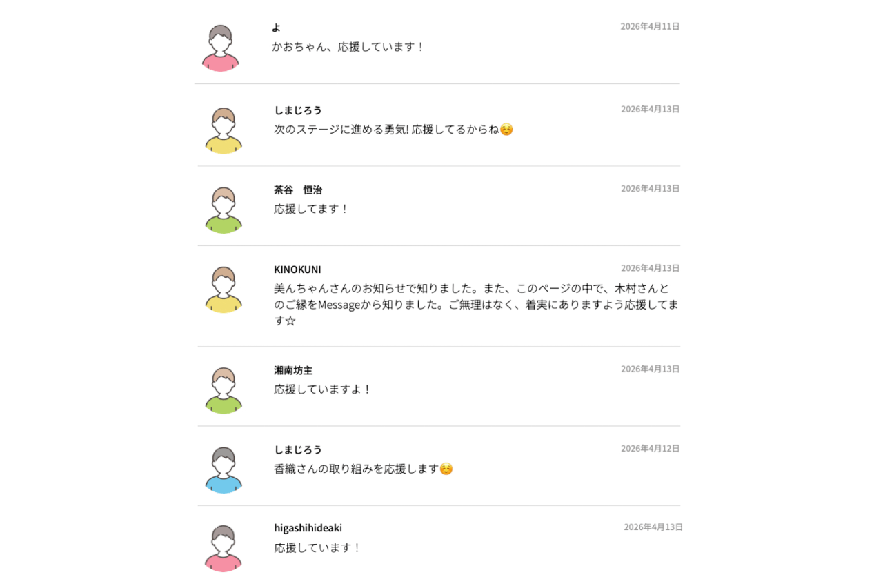
Task: Click the higashihideaki username
Action: tap(308, 528)
